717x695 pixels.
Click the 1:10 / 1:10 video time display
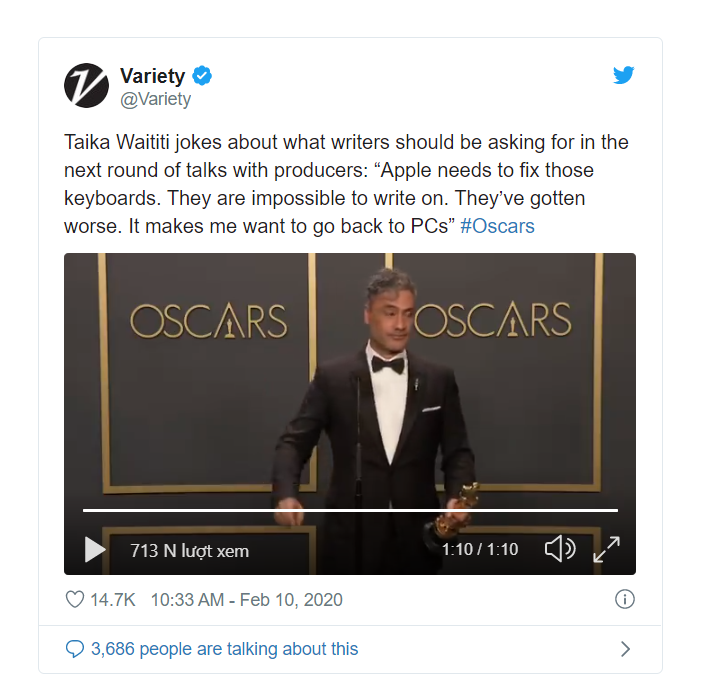[x=480, y=549]
